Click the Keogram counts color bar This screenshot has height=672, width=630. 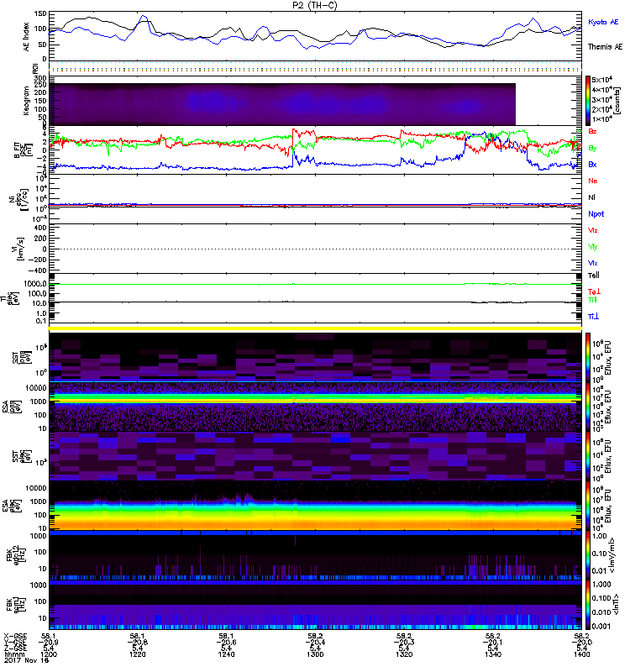click(589, 99)
